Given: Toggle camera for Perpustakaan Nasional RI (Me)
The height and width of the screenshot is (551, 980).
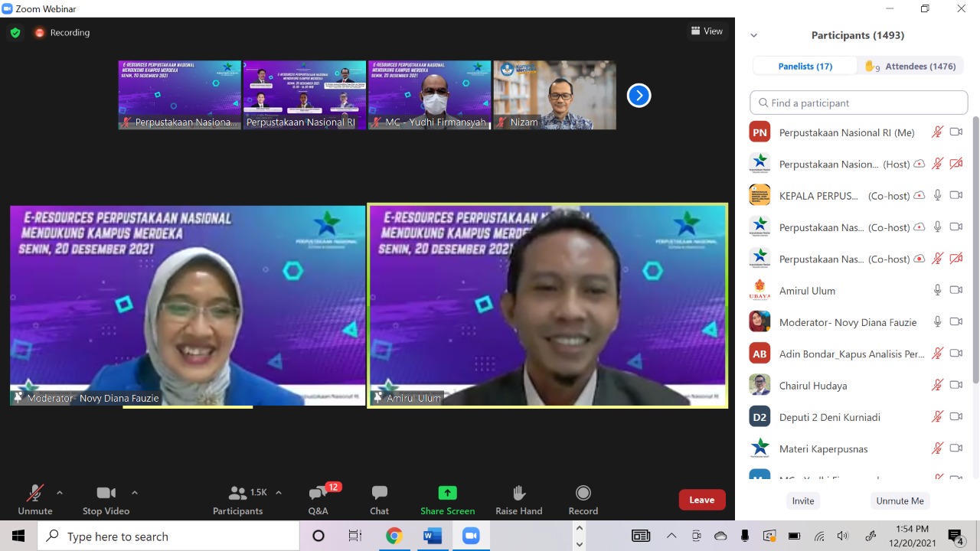Looking at the screenshot, I should click(955, 132).
